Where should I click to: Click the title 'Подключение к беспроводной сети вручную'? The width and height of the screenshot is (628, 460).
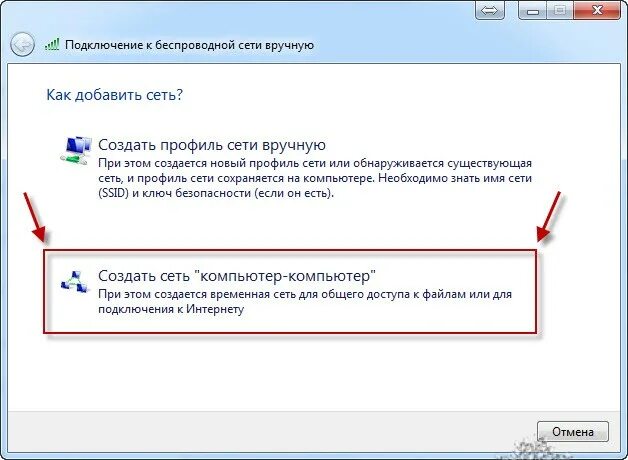tap(189, 45)
